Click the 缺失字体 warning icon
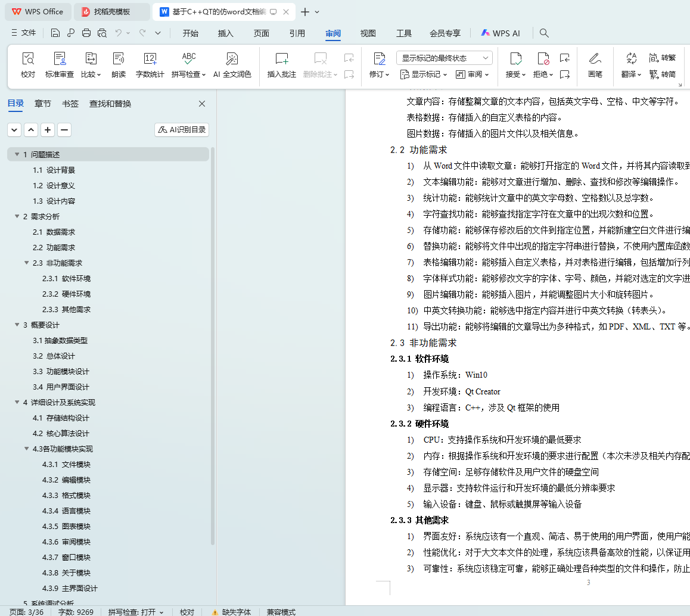The width and height of the screenshot is (690, 616). click(215, 612)
